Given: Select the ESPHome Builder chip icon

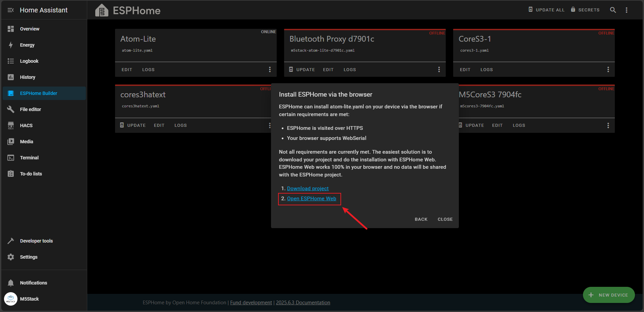Looking at the screenshot, I should click(x=11, y=93).
